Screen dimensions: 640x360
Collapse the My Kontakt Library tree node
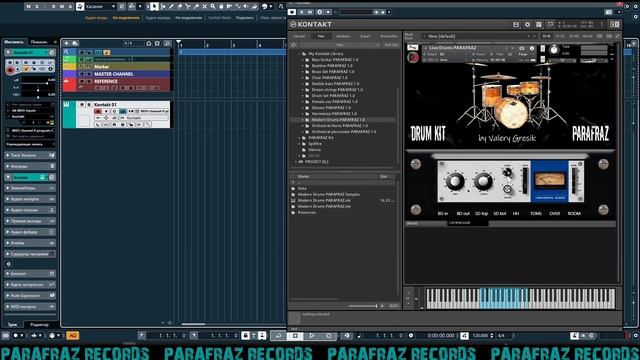299,53
